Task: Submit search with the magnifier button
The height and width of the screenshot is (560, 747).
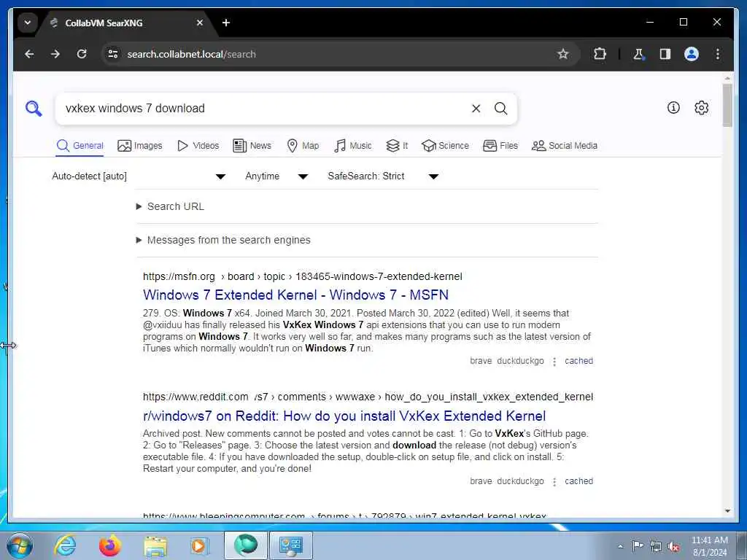Action: tap(500, 109)
